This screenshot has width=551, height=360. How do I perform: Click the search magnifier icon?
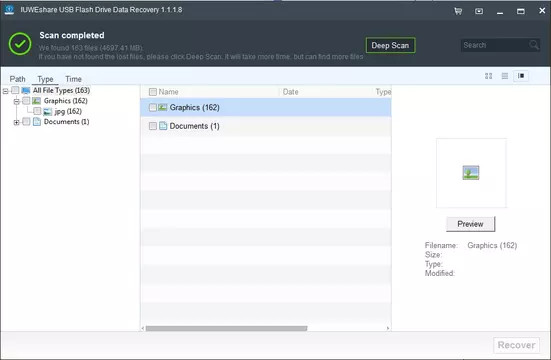coord(534,45)
